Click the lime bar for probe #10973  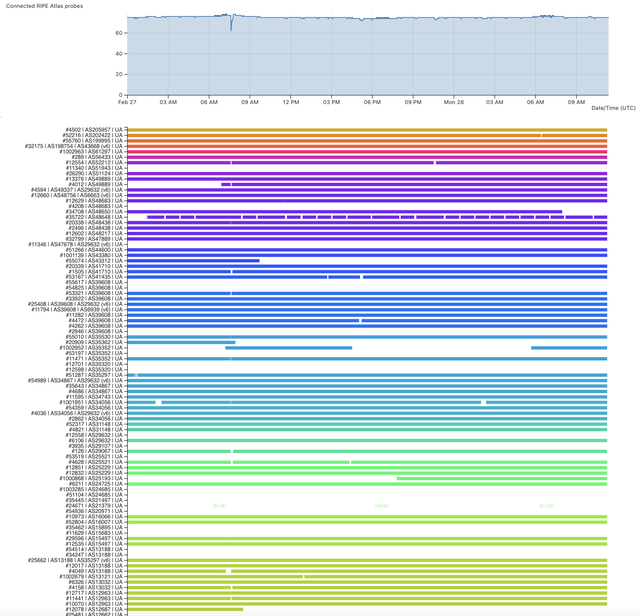click(x=367, y=516)
